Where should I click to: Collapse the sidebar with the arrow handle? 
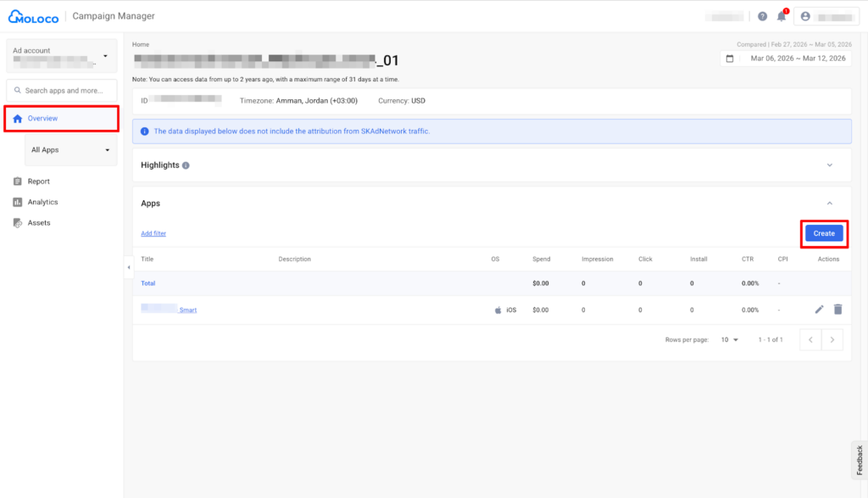[129, 267]
